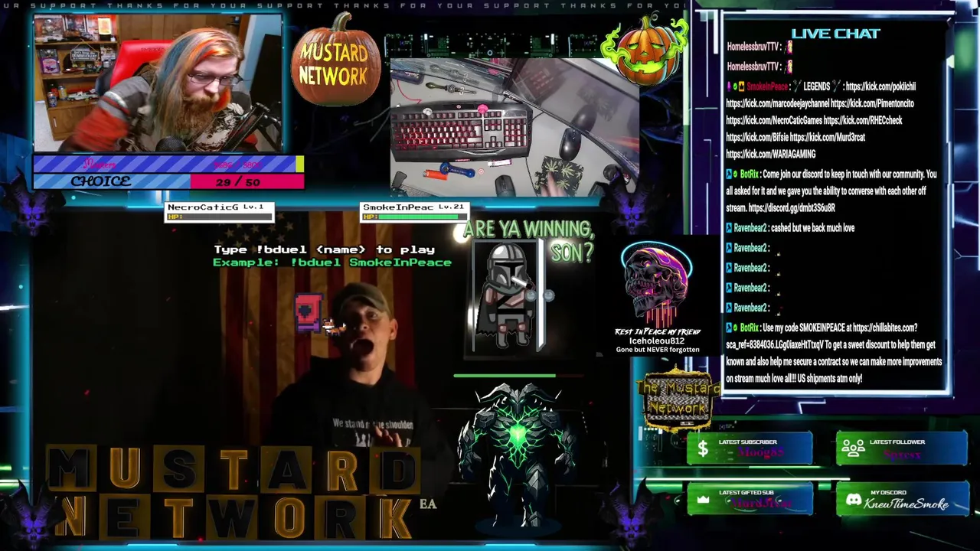Click BotRix name on the SMOKEINPEACE code message
Screen dimensions: 980x551
749,328
